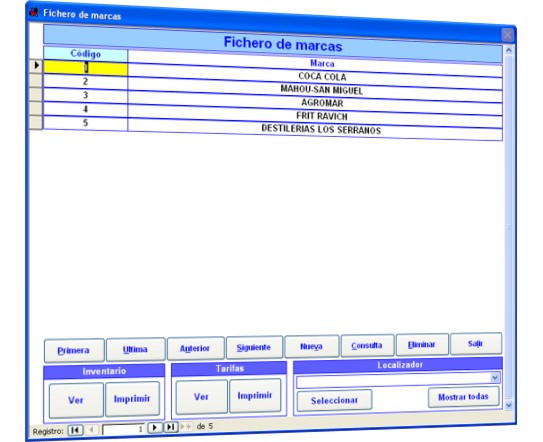Create a new brand with Nueva

(311, 346)
